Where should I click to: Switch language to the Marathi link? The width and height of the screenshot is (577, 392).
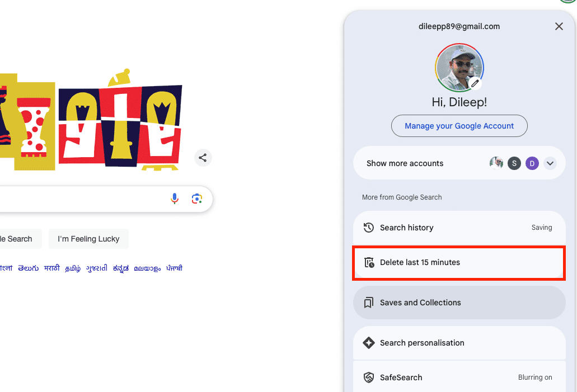click(51, 268)
